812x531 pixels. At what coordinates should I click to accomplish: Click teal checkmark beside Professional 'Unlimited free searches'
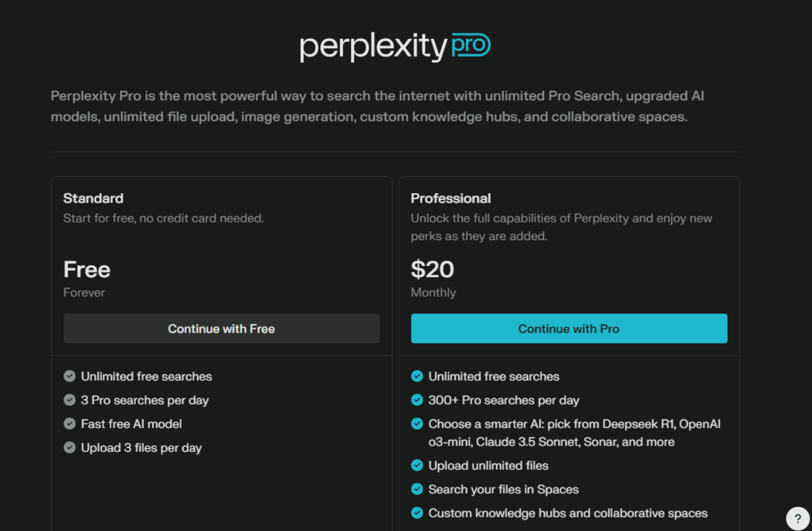(418, 376)
